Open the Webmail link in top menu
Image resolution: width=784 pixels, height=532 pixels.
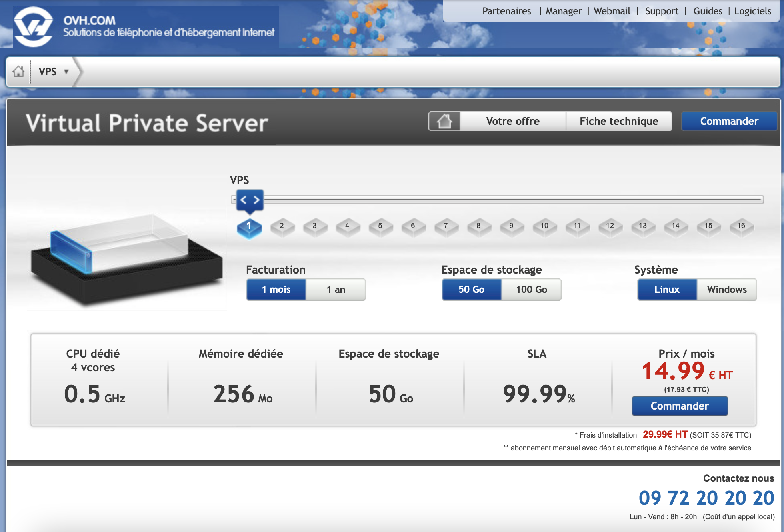(612, 11)
